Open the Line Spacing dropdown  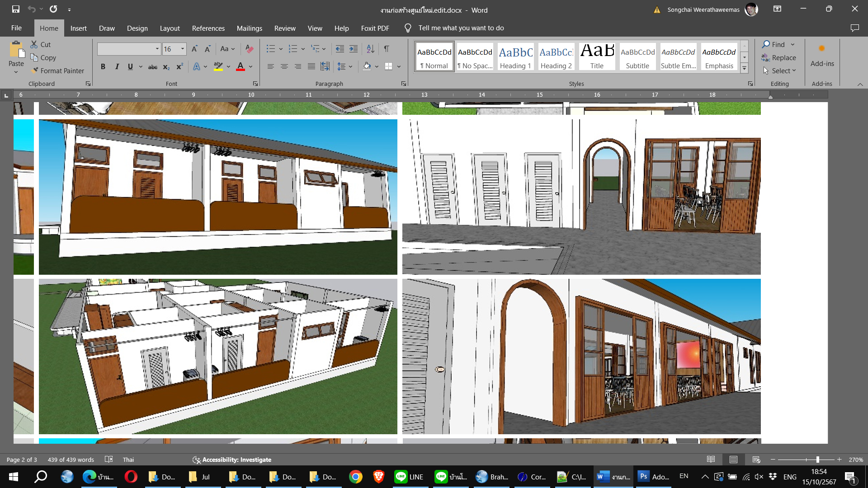(x=350, y=66)
